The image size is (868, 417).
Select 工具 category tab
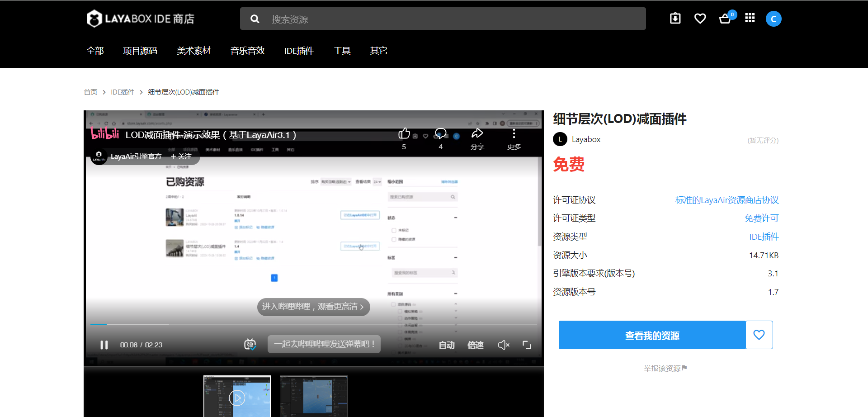click(342, 51)
